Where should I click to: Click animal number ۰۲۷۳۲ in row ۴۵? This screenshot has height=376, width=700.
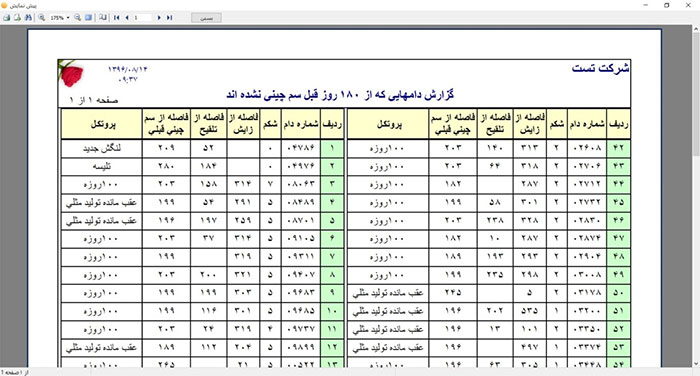tap(587, 202)
